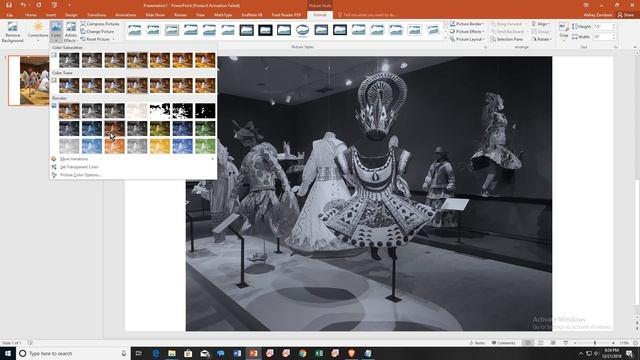This screenshot has width=640, height=360.
Task: Open Picture Color Options
Action: [x=80, y=175]
